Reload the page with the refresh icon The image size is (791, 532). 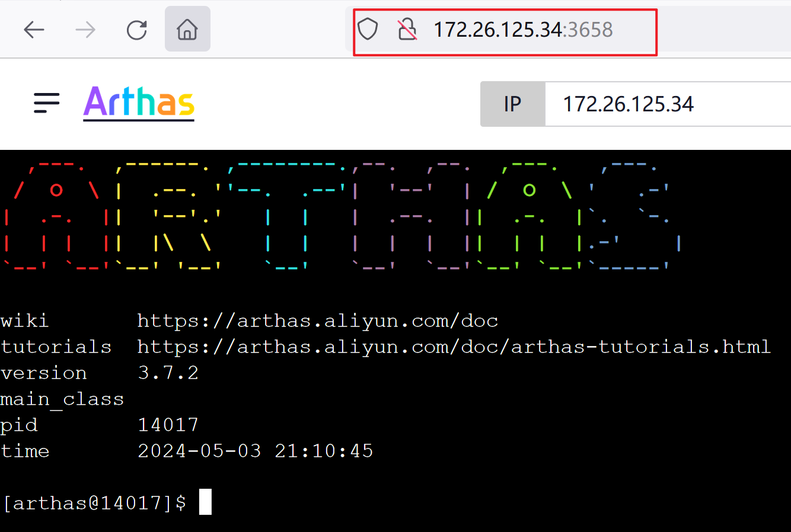click(x=137, y=29)
